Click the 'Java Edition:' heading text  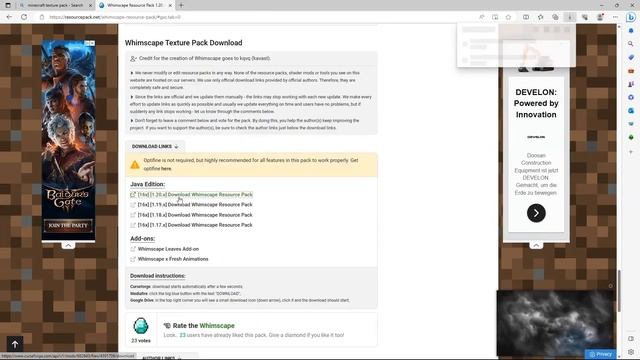[147, 184]
